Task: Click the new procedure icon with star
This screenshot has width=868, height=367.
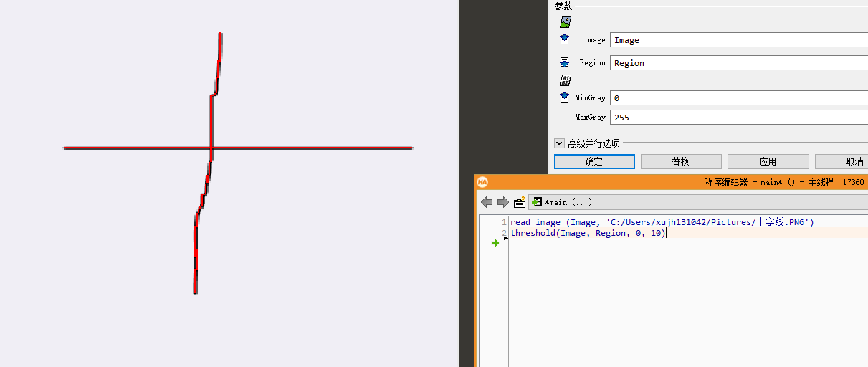Action: [520, 202]
